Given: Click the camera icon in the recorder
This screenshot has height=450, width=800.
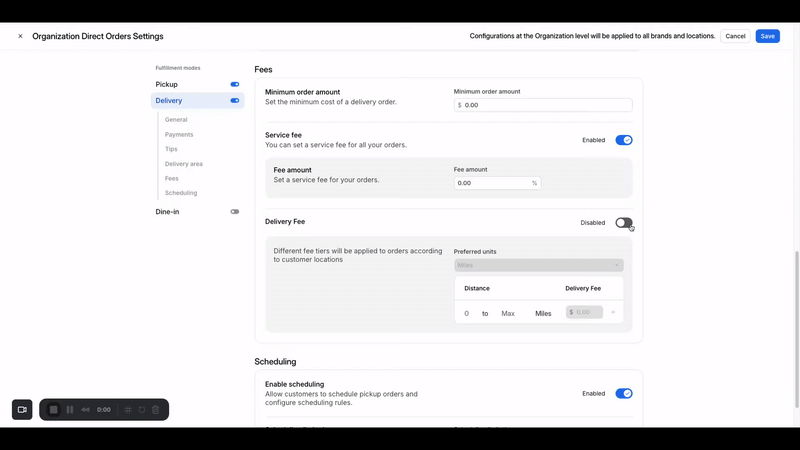Looking at the screenshot, I should [22, 410].
